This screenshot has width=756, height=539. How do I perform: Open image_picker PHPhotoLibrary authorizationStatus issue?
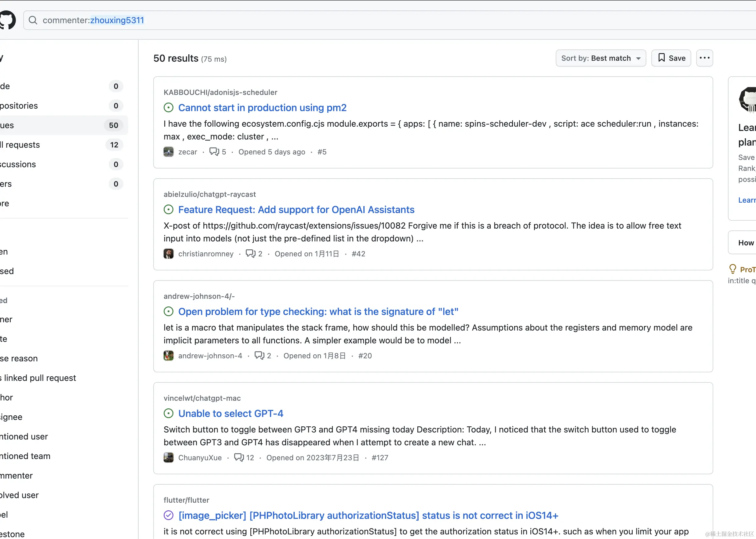[x=368, y=515]
